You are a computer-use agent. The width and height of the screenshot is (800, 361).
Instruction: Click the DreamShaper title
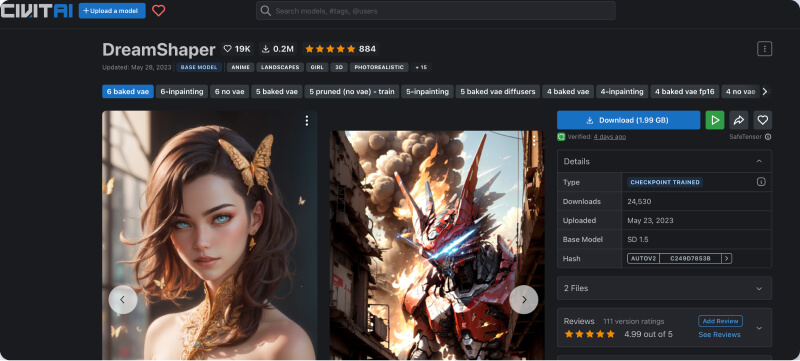159,49
